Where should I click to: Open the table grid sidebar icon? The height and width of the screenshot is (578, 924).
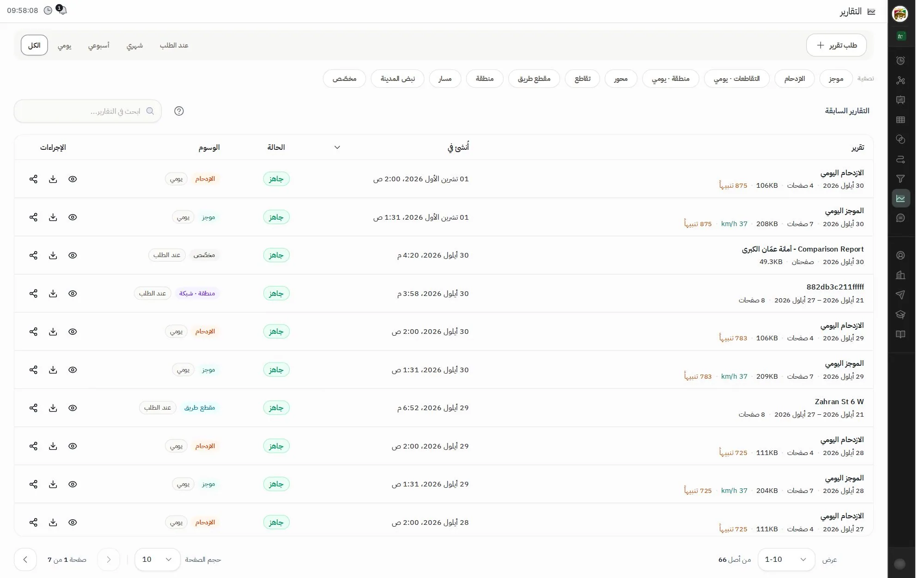(900, 120)
